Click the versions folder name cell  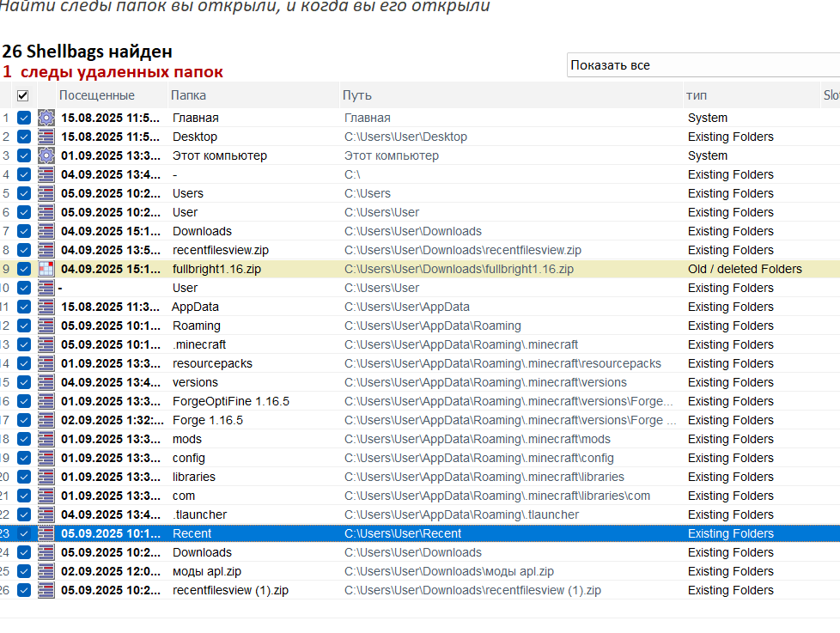[195, 382]
